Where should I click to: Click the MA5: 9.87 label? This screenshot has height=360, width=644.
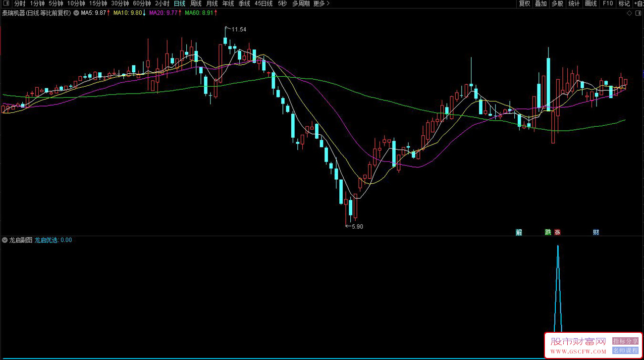tap(95, 13)
